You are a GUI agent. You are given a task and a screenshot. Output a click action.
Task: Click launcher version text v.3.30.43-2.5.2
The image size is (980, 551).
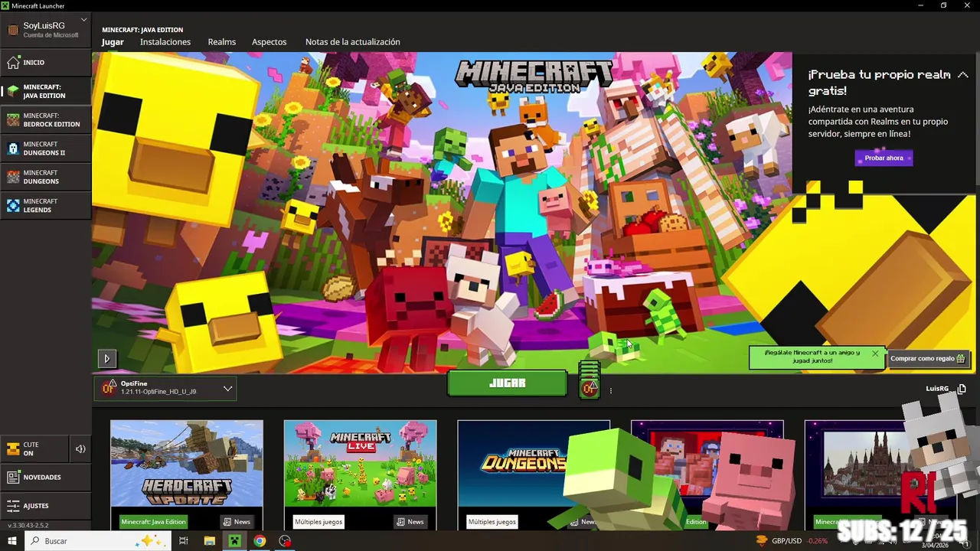(x=28, y=526)
